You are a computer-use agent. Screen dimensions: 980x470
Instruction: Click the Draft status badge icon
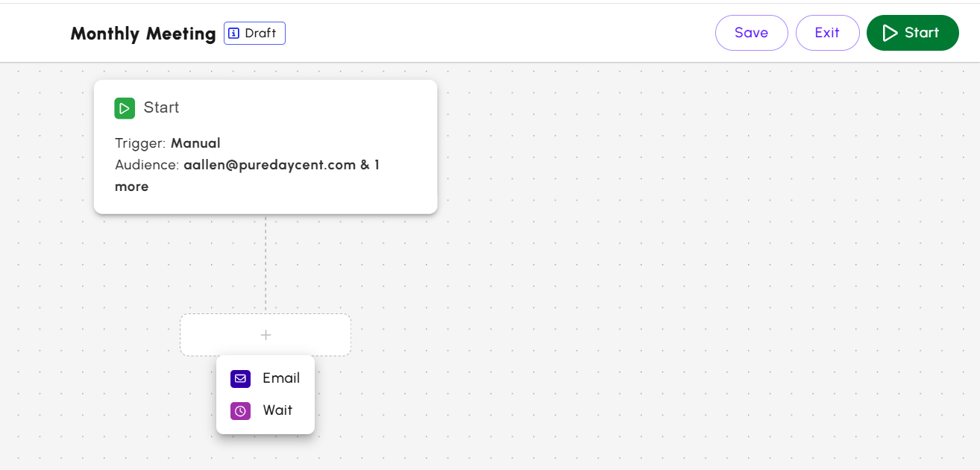tap(234, 33)
